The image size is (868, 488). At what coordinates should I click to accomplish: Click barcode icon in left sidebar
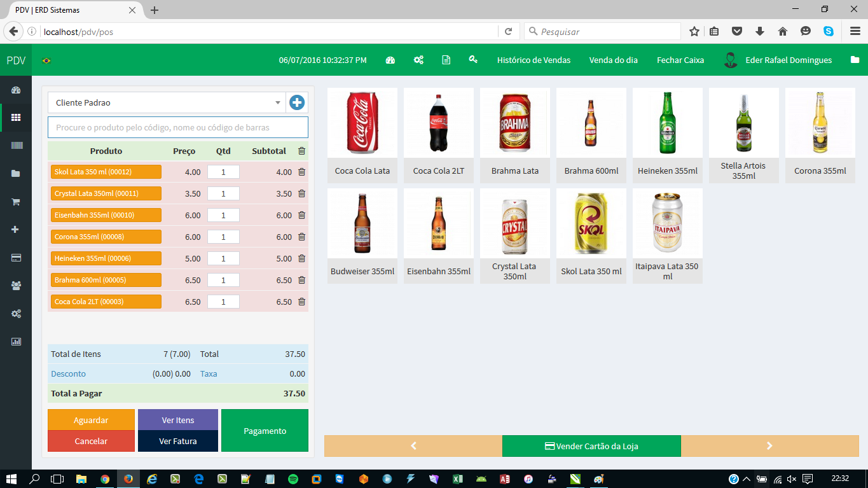tap(16, 146)
